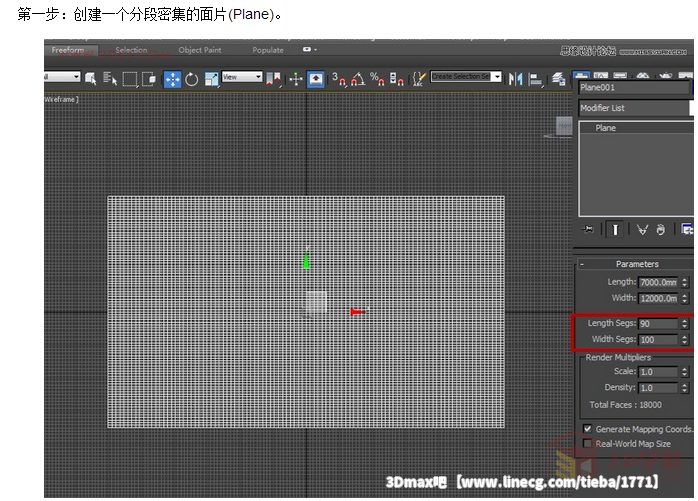Activate the Select and Scale tool

point(211,79)
